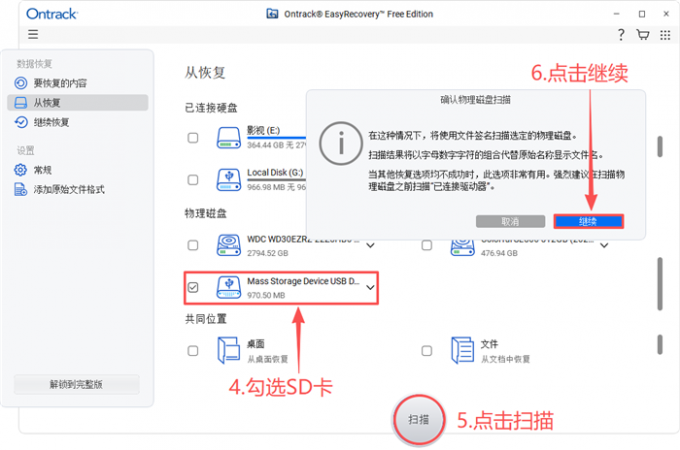
Task: Uncheck the Mass Storage Device checkbox
Action: pos(193,287)
